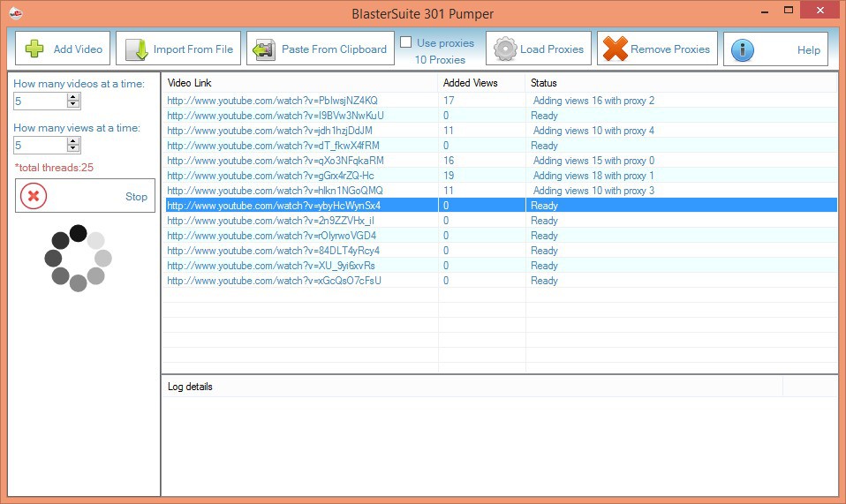
Task: Click the orange X Remove Proxies icon
Action: (615, 49)
